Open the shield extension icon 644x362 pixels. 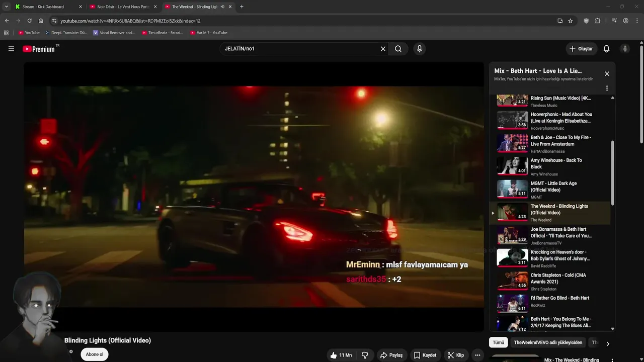tap(586, 21)
